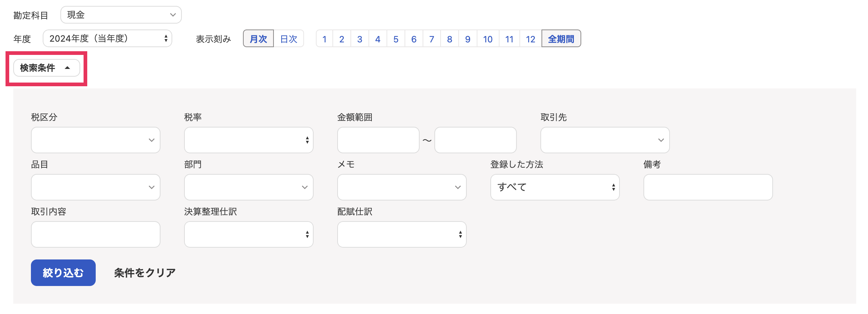Open the 部門 dropdown

(x=249, y=187)
